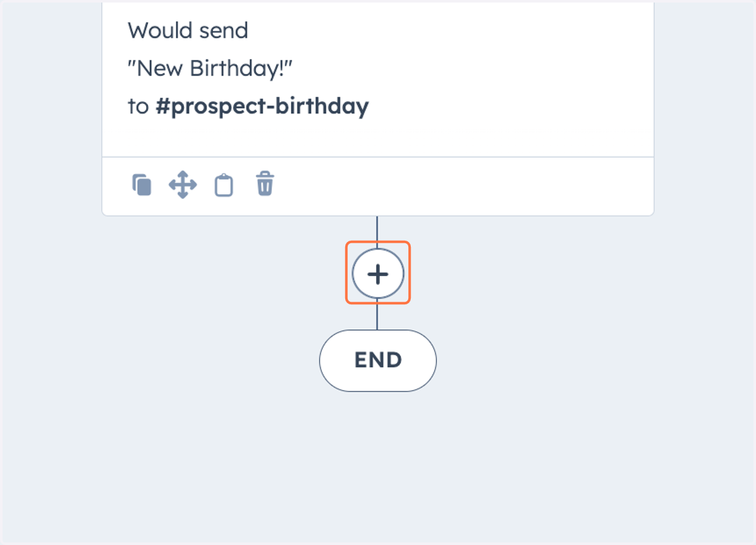
Task: Delete the action with the trash icon
Action: tap(265, 185)
